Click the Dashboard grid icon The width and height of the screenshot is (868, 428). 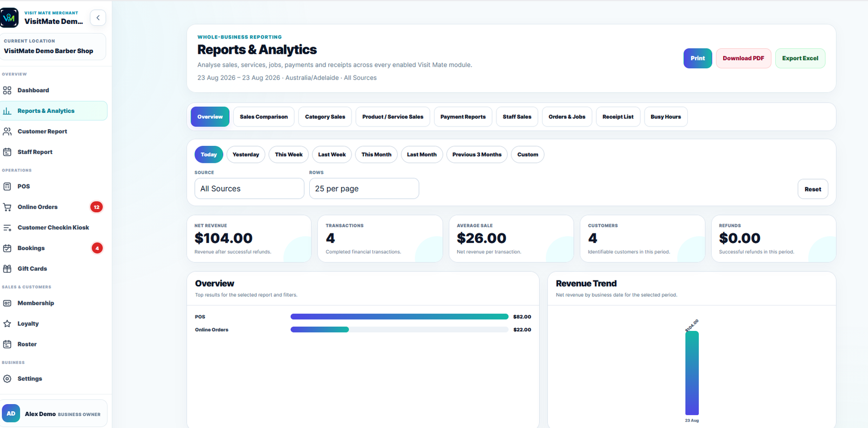pos(7,90)
